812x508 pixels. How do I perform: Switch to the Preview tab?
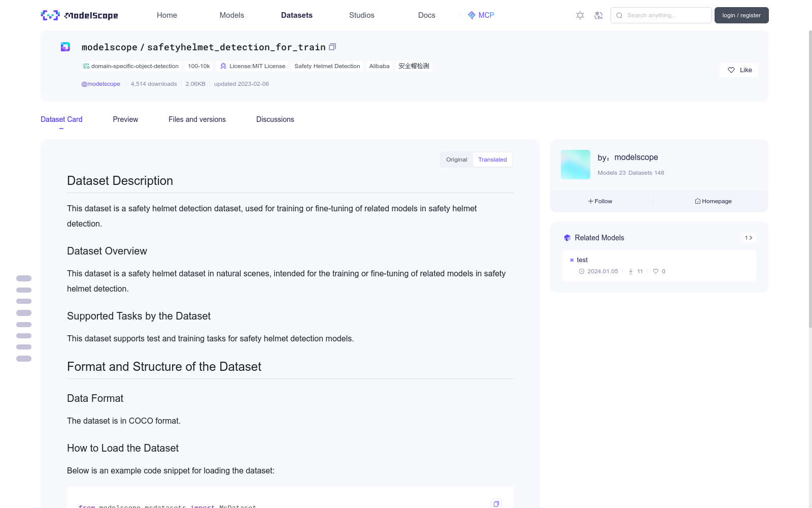(125, 119)
